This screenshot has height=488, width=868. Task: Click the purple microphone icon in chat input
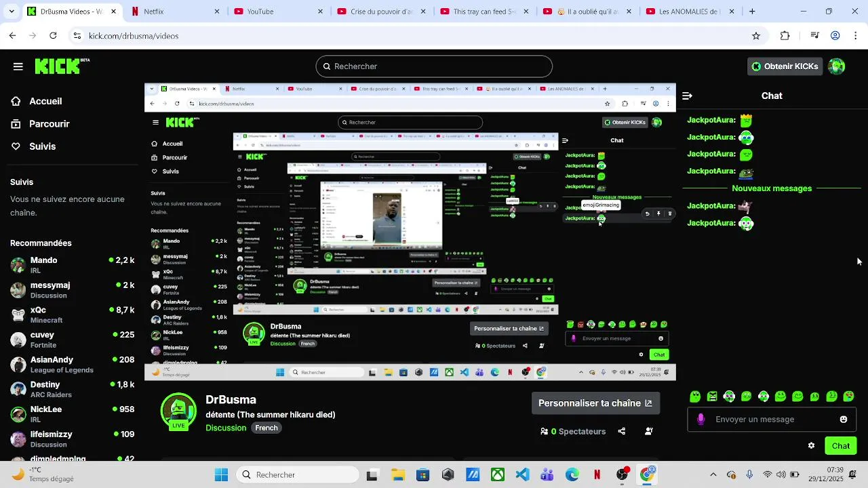click(x=701, y=420)
